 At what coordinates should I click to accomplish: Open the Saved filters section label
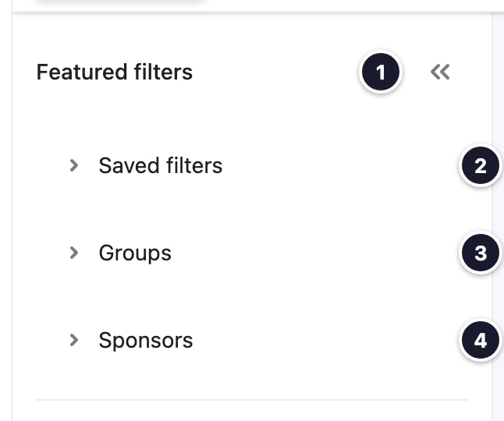[x=161, y=166]
